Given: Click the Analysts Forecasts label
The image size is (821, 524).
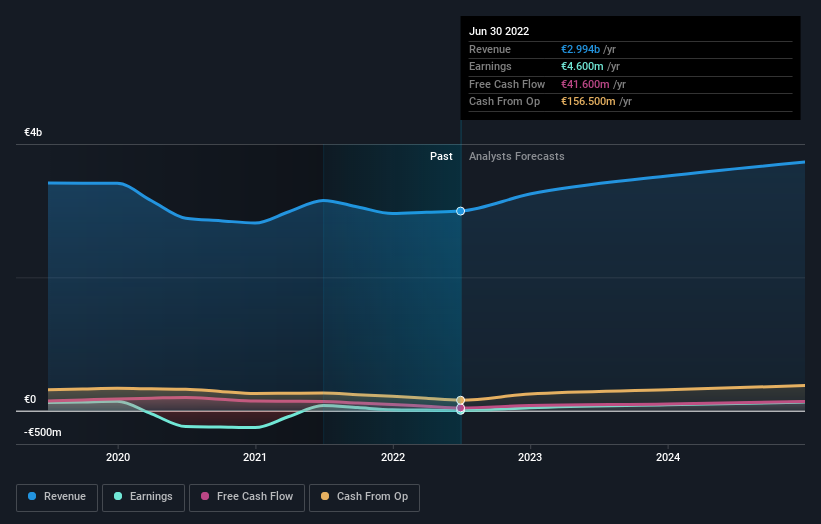Looking at the screenshot, I should coord(517,156).
